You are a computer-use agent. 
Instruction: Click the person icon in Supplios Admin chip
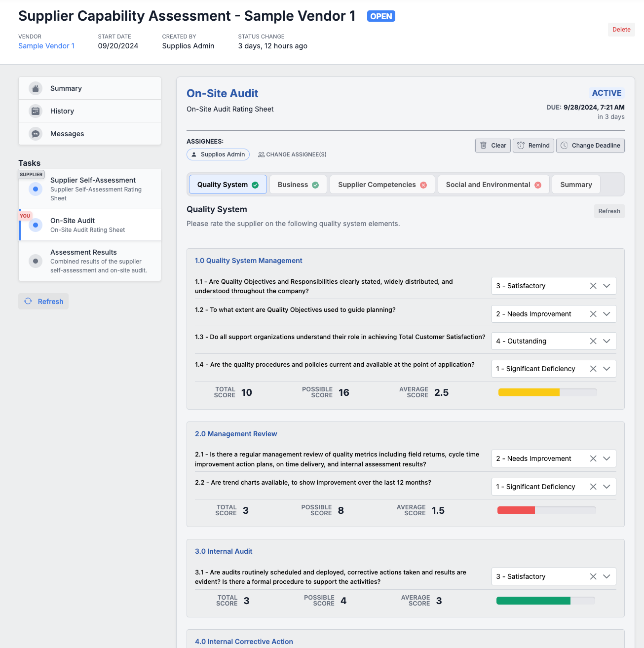tap(194, 154)
